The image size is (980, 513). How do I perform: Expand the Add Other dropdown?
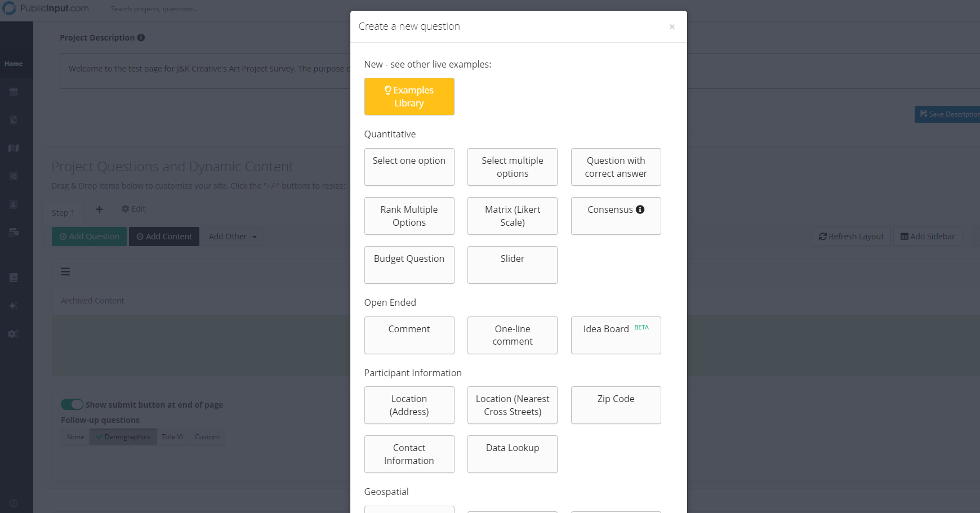233,237
